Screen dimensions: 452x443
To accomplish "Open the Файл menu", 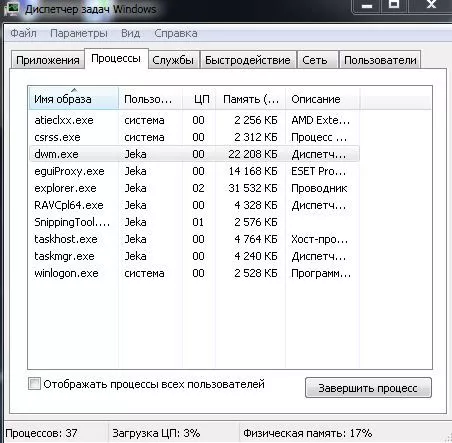I will click(x=23, y=33).
